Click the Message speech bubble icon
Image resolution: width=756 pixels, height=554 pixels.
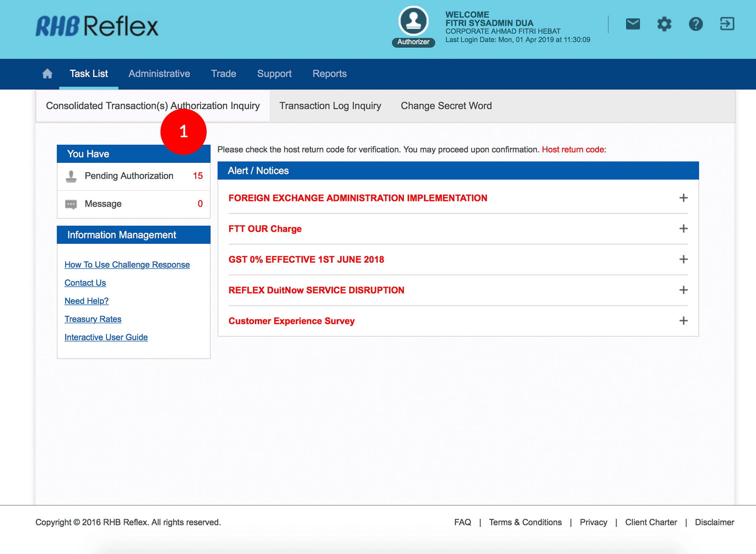[71, 204]
